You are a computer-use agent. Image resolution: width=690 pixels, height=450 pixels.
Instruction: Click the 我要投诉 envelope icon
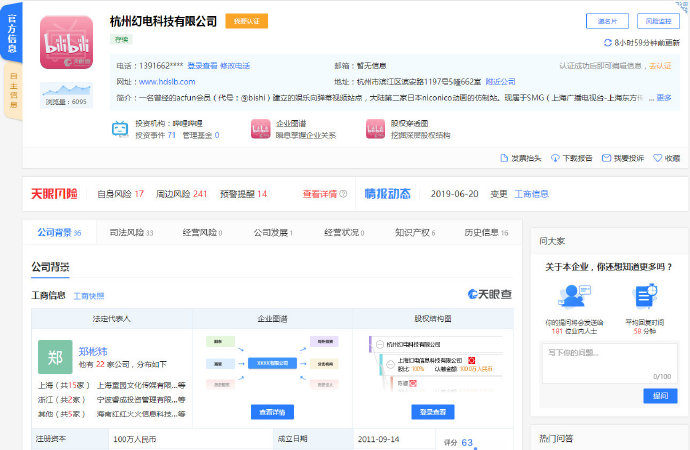coord(606,158)
